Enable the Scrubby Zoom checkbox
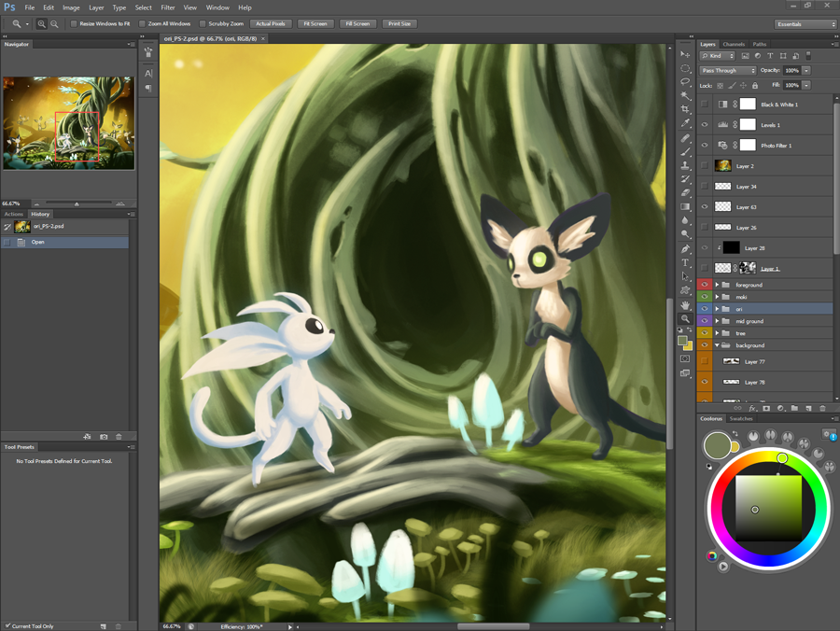 click(203, 24)
